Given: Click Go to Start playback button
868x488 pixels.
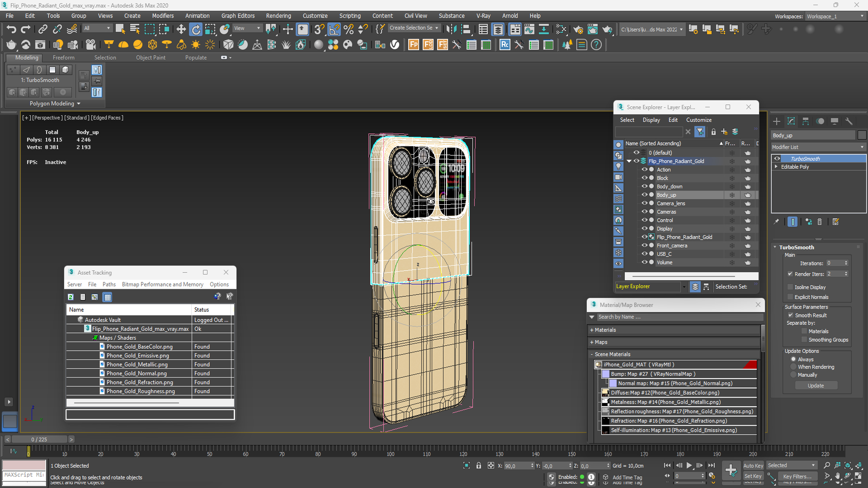Looking at the screenshot, I should [667, 465].
